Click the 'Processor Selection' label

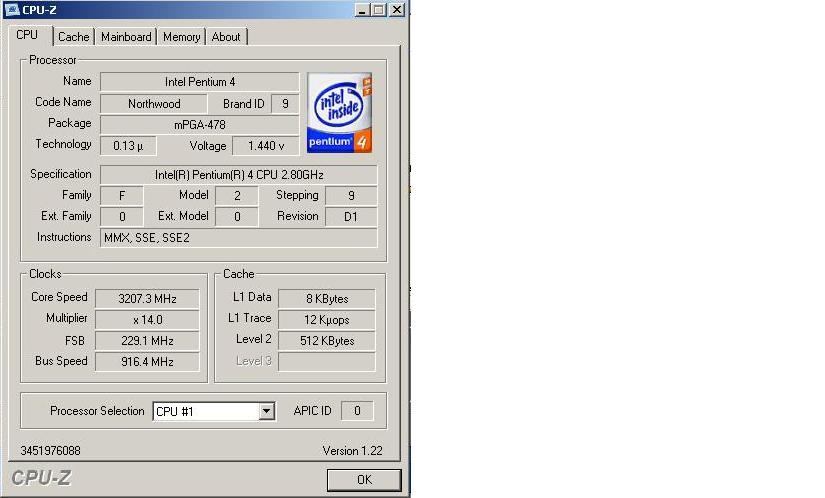[97, 411]
